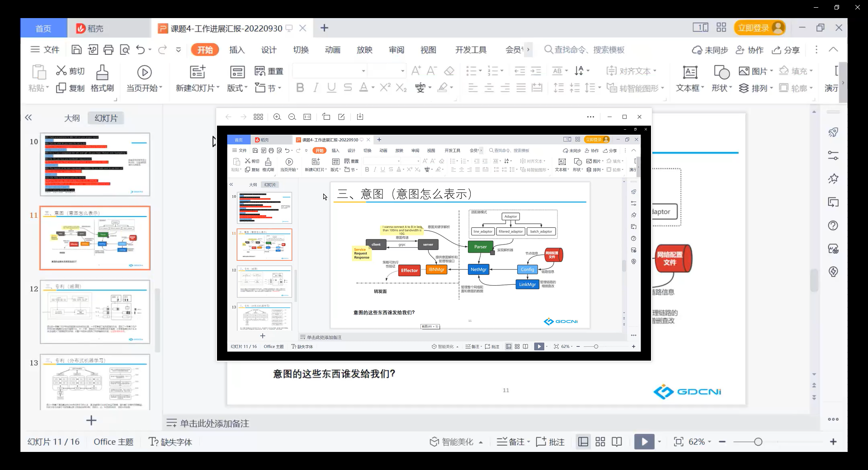Clear formatting eraser icon
The image size is (868, 470).
point(449,71)
